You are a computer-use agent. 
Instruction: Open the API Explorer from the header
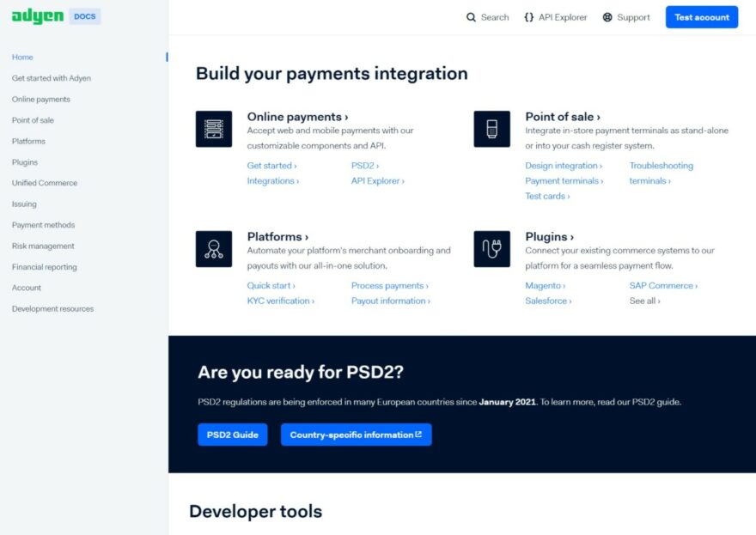(x=555, y=16)
